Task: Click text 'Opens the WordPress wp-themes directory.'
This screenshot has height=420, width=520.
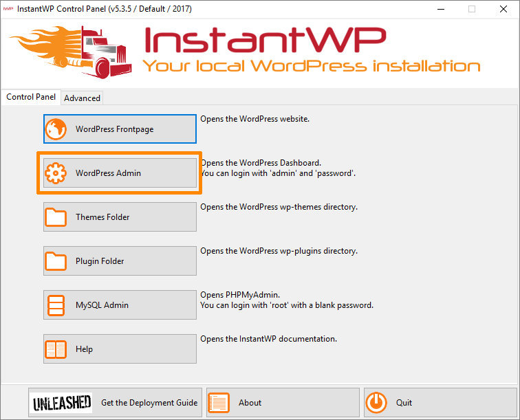Action: tap(279, 207)
